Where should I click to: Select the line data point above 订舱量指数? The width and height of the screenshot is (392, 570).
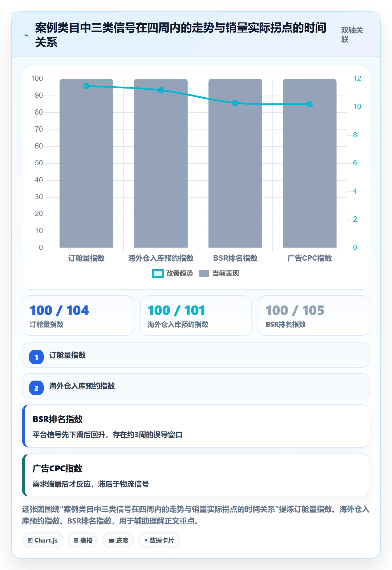tap(86, 86)
